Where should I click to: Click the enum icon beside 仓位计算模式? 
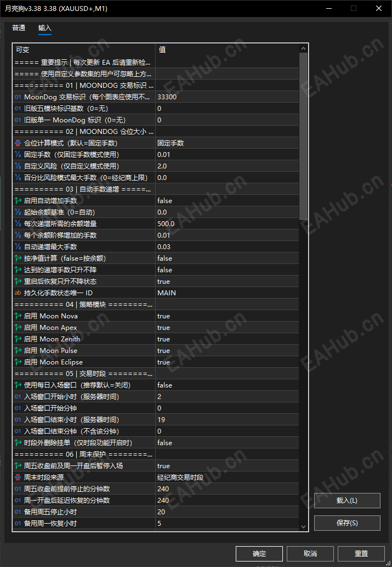[x=18, y=143]
